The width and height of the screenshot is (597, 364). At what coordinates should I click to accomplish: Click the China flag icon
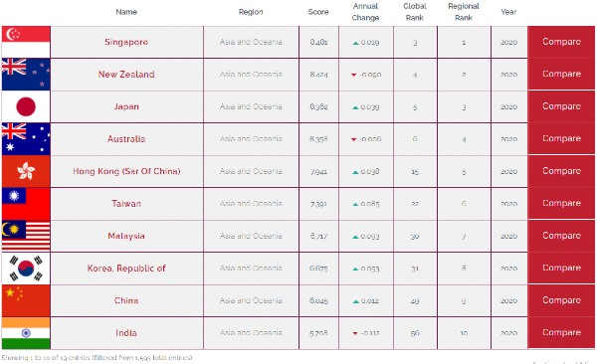tap(26, 300)
